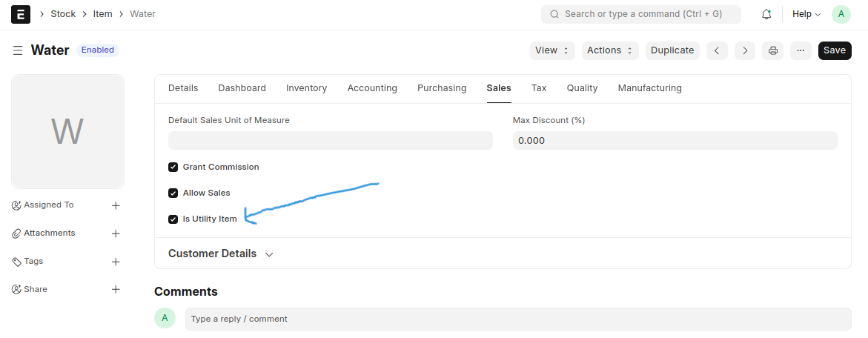Expand the Customer Details section
Screen dimensions: 868x338
(x=220, y=254)
